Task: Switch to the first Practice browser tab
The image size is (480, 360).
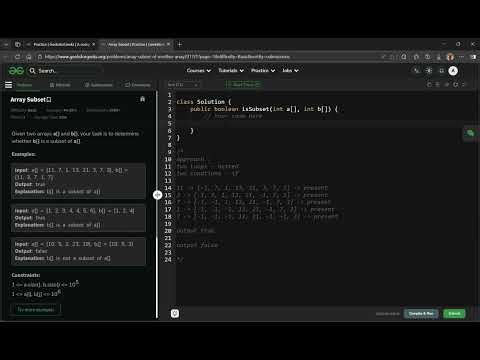Action: tap(61, 44)
